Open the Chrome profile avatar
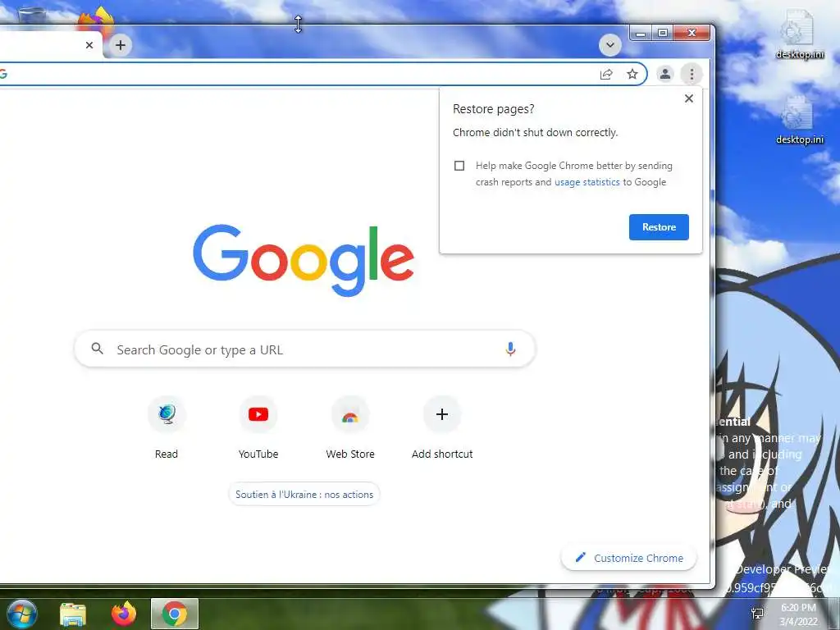The width and height of the screenshot is (840, 630). pyautogui.click(x=664, y=74)
